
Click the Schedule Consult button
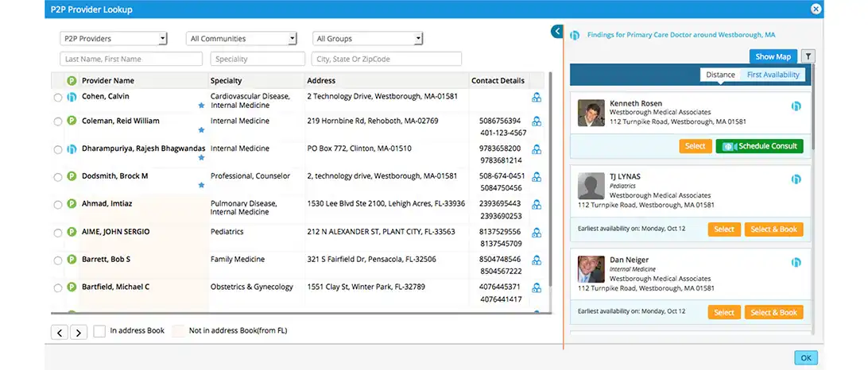pos(759,146)
